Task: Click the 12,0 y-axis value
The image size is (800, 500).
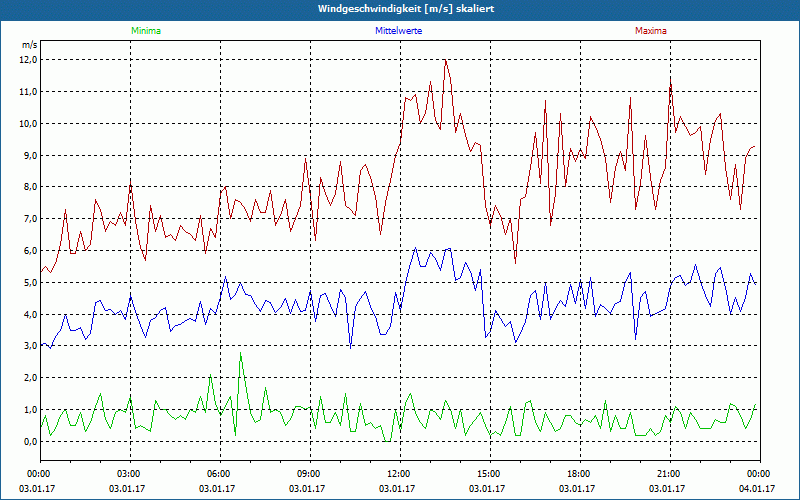Action: click(x=28, y=60)
